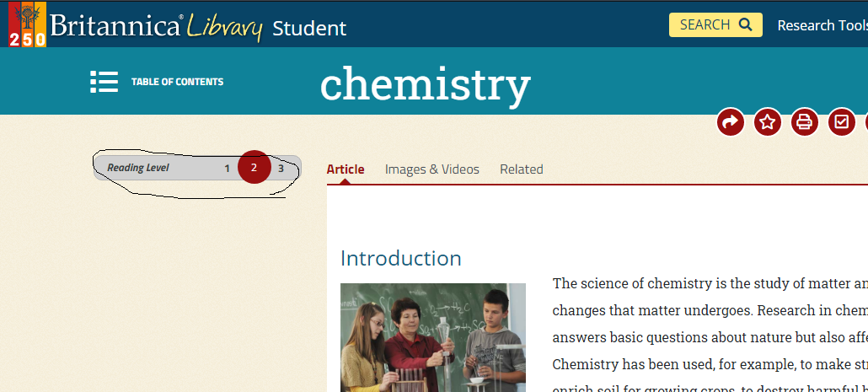
Task: Open the table of contents list icon
Action: pos(104,82)
